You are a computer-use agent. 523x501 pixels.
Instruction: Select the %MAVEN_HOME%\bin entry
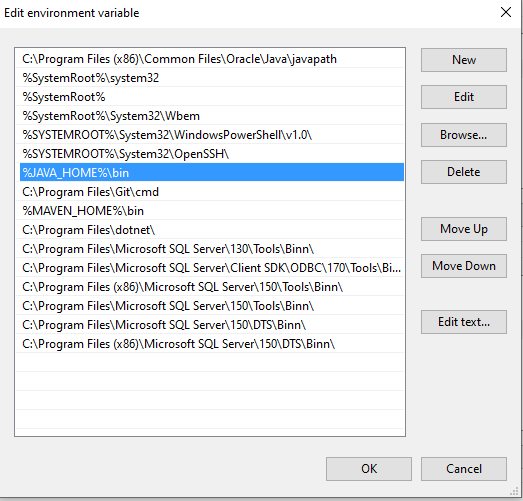pos(211,211)
